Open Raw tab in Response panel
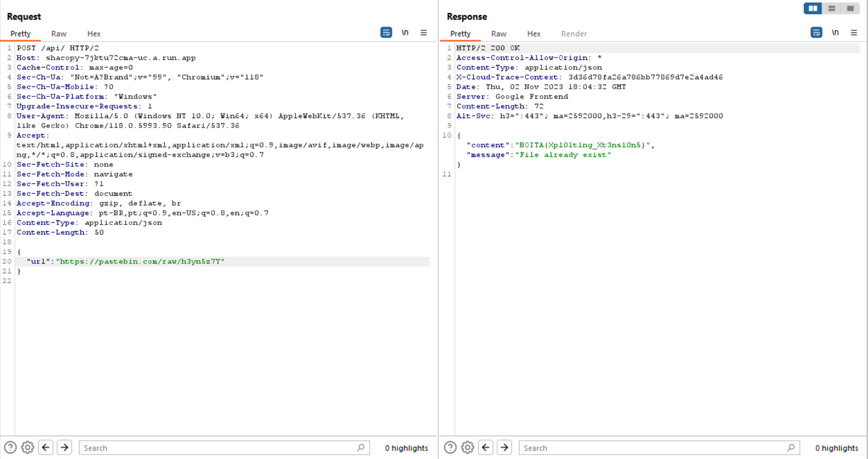The width and height of the screenshot is (868, 459). pos(498,34)
